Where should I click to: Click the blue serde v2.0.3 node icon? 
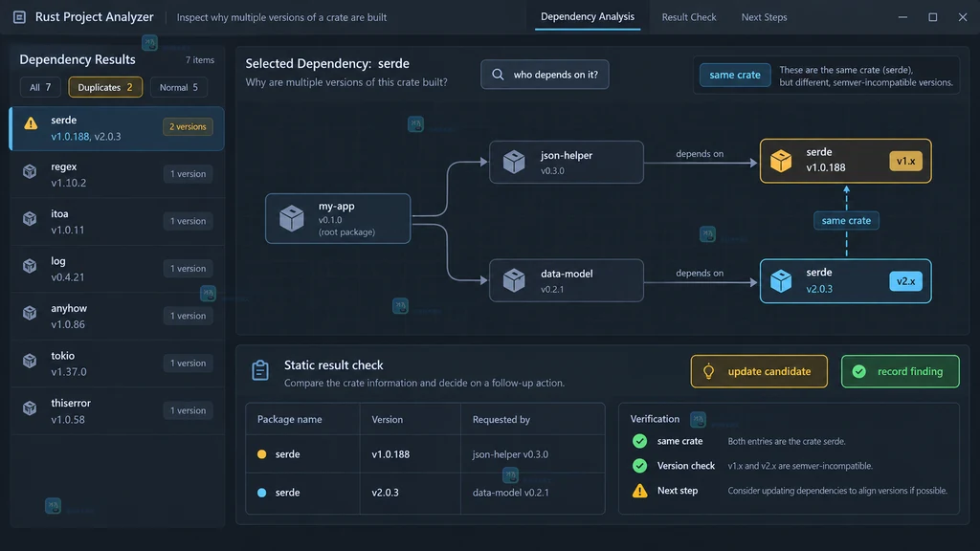click(781, 280)
